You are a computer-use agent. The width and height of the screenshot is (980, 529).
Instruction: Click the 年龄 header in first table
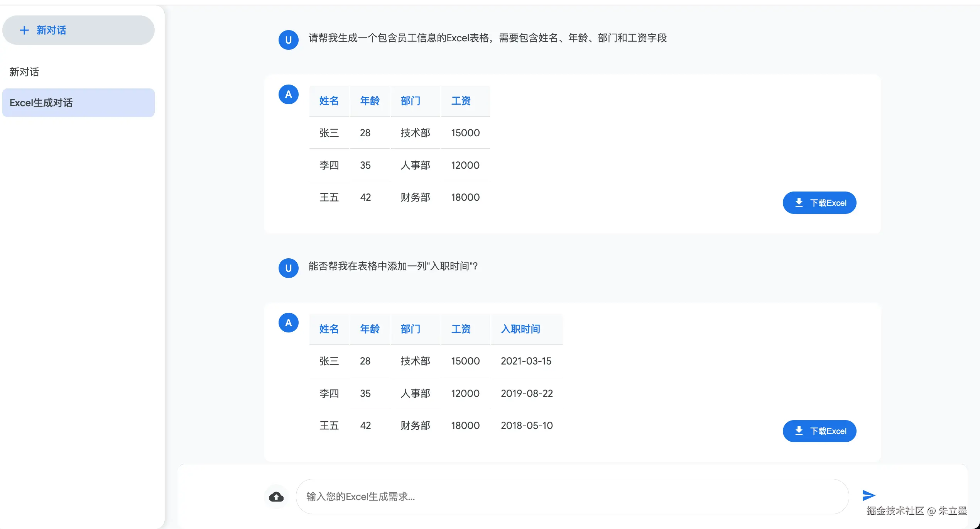pyautogui.click(x=369, y=101)
